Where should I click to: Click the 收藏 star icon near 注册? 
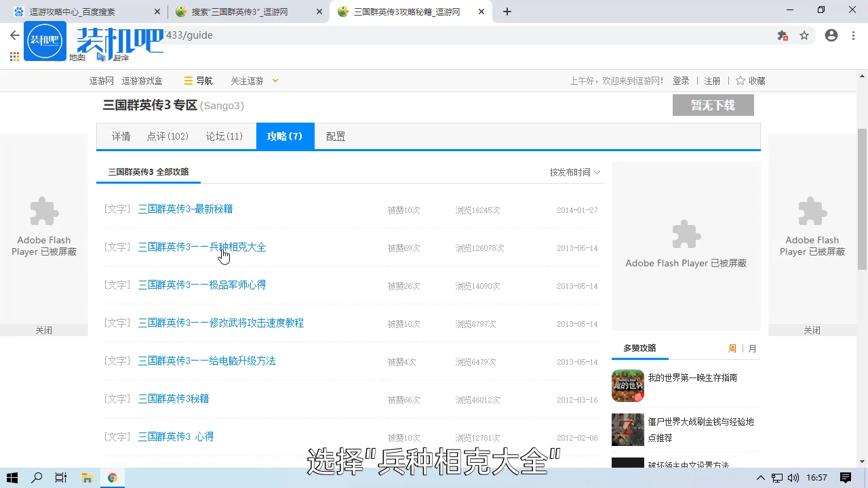(x=740, y=81)
